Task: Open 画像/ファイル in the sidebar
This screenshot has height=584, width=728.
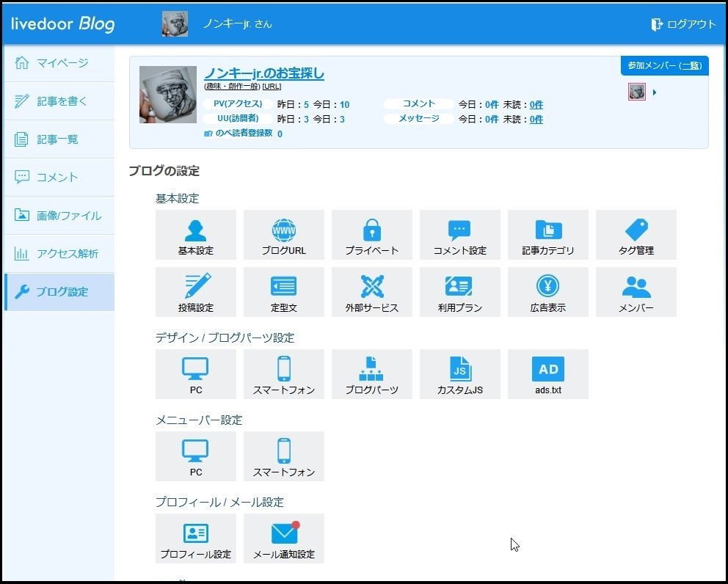Action: 59,216
